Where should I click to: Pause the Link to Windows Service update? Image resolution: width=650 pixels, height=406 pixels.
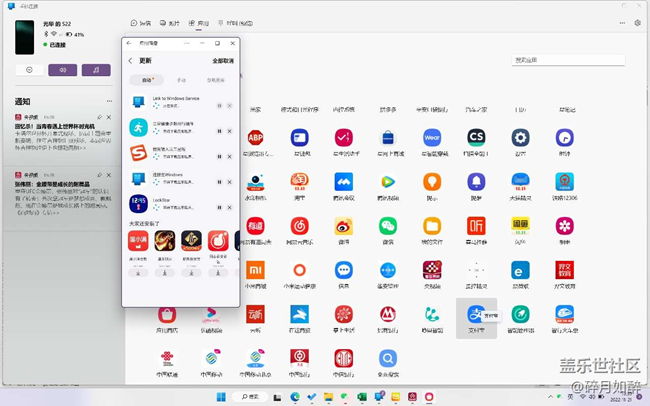pos(218,105)
